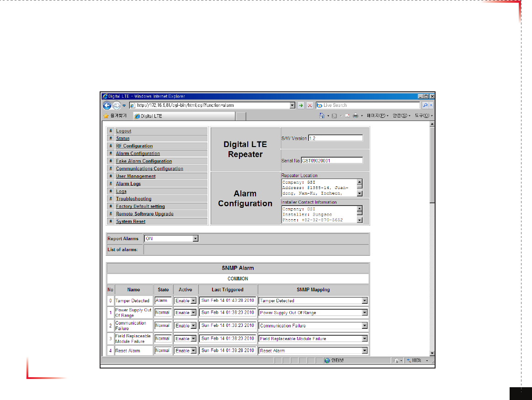Click the Live Search magnifier icon
Viewport: 532px width, 400px height.
coord(425,105)
